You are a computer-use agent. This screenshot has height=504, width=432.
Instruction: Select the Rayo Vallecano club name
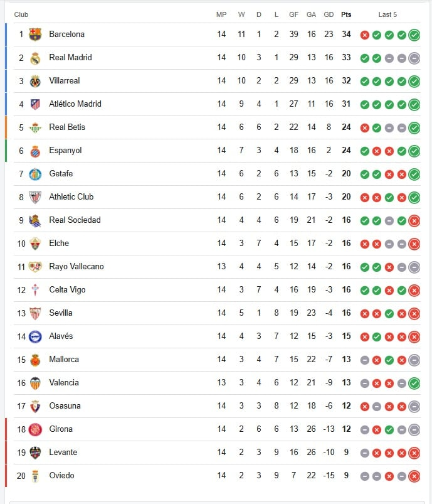point(76,267)
